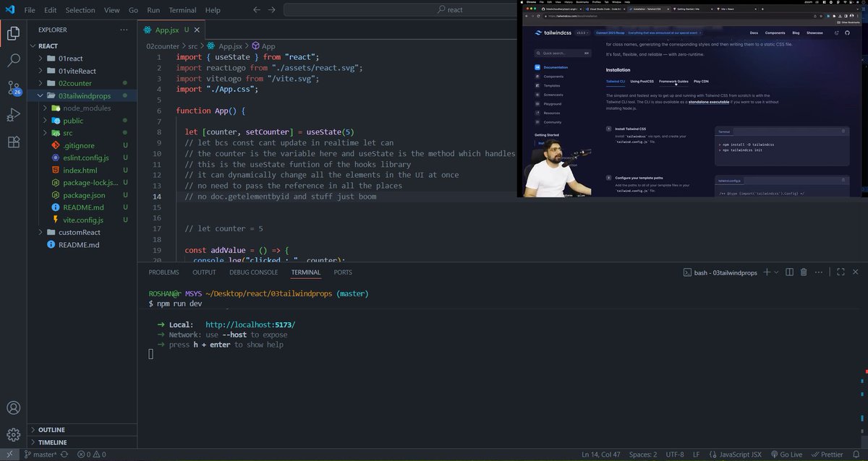Synchronize changes icon in status bar
Image resolution: width=868 pixels, height=461 pixels.
[64, 454]
